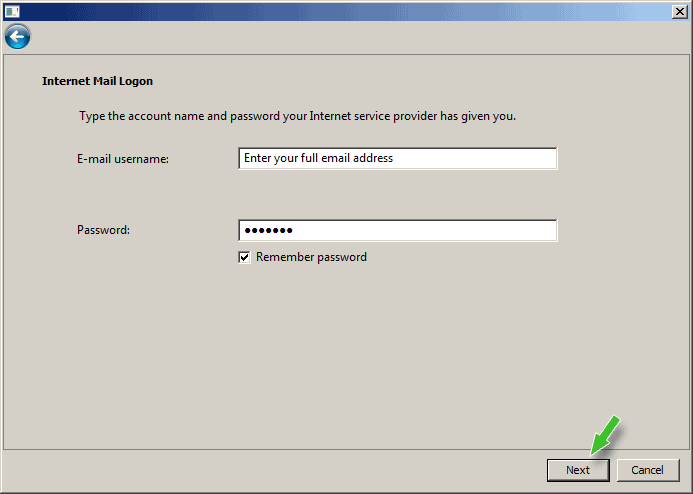
Task: Click the Cancel button
Action: [x=647, y=469]
